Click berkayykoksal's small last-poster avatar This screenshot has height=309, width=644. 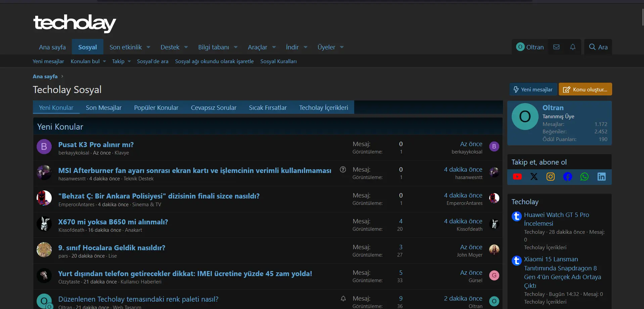pos(494,146)
